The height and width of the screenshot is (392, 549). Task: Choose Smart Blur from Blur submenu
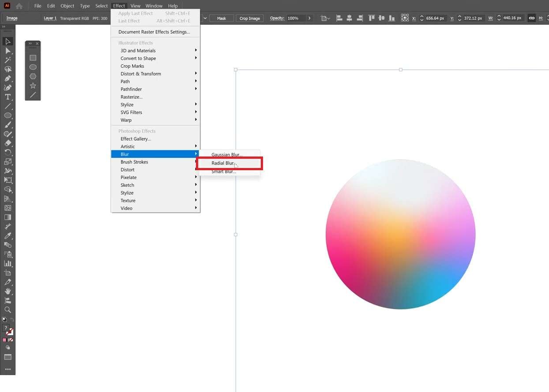(229, 172)
